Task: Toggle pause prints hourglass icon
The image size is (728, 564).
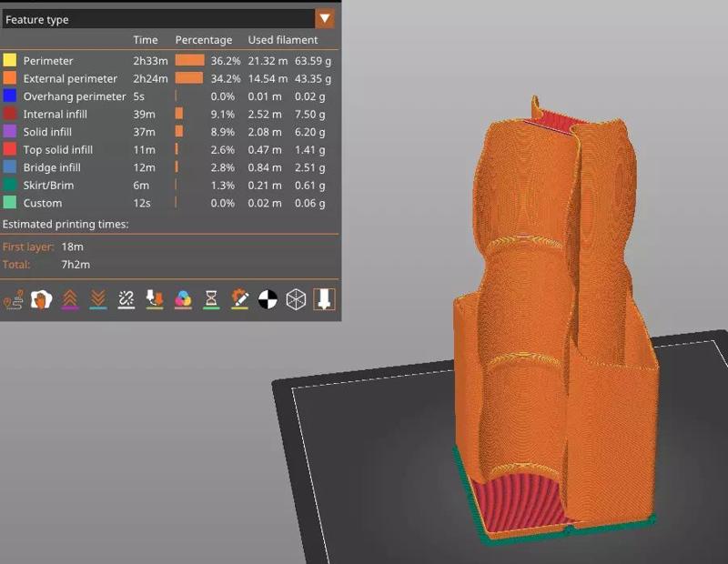Action: coord(211,299)
